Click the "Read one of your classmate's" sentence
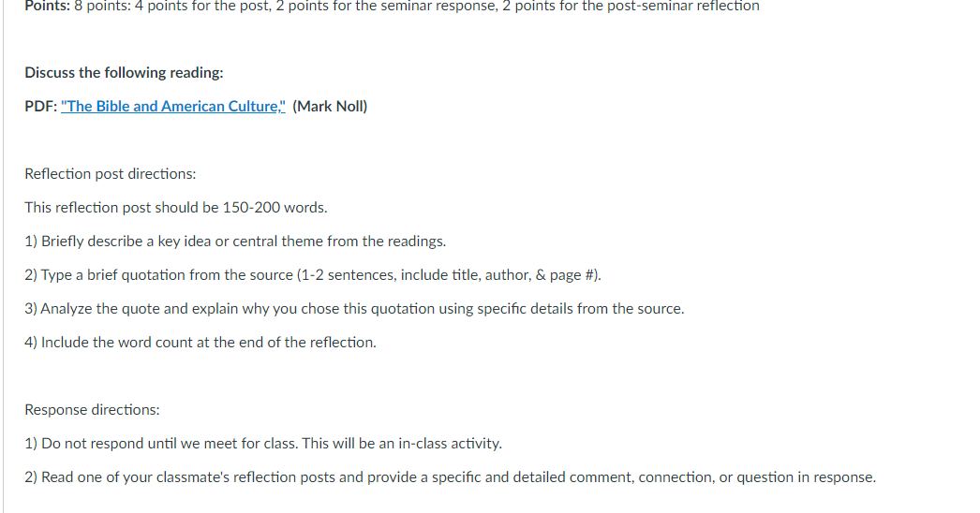Image resolution: width=980 pixels, height=513 pixels. pyautogui.click(x=450, y=477)
